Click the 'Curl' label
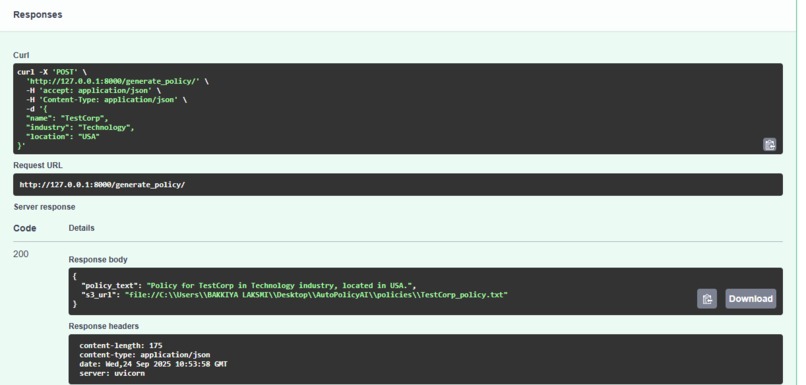The width and height of the screenshot is (806, 385). [x=21, y=55]
